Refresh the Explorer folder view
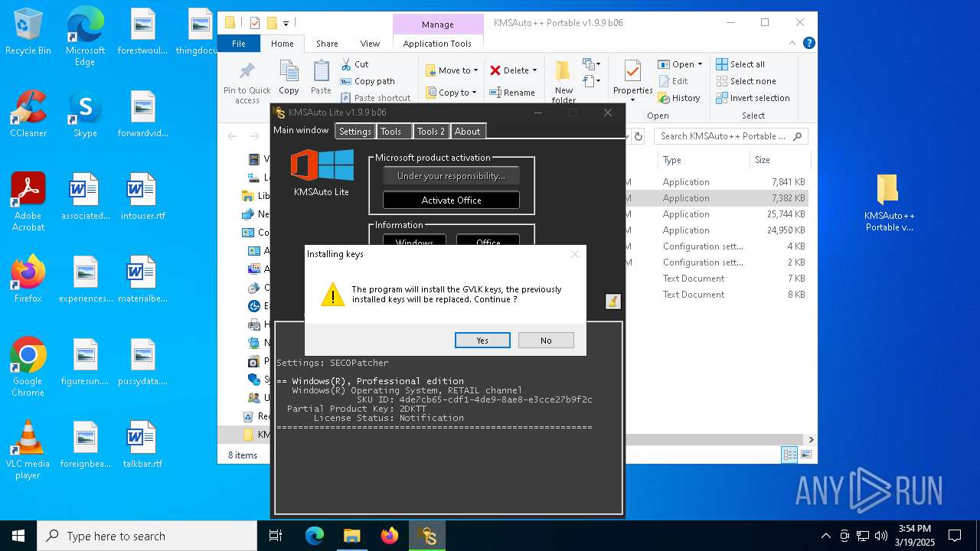980x551 pixels. (x=637, y=136)
